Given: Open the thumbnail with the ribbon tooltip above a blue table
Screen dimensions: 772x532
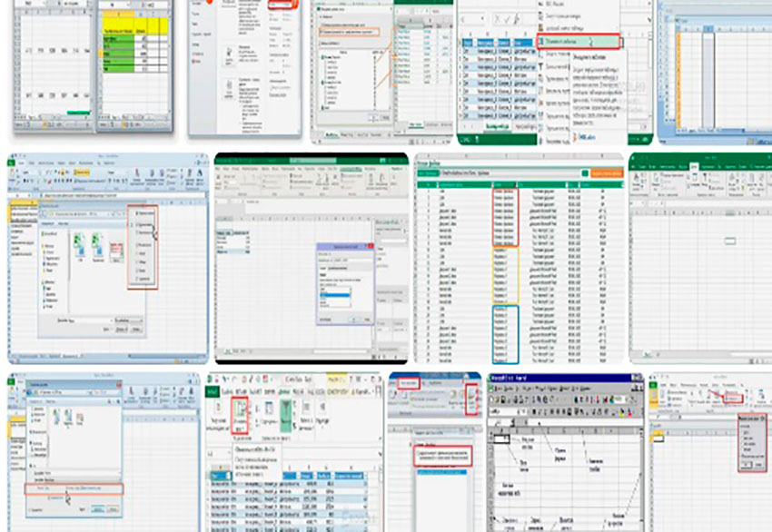Looking at the screenshot, I should [292, 450].
